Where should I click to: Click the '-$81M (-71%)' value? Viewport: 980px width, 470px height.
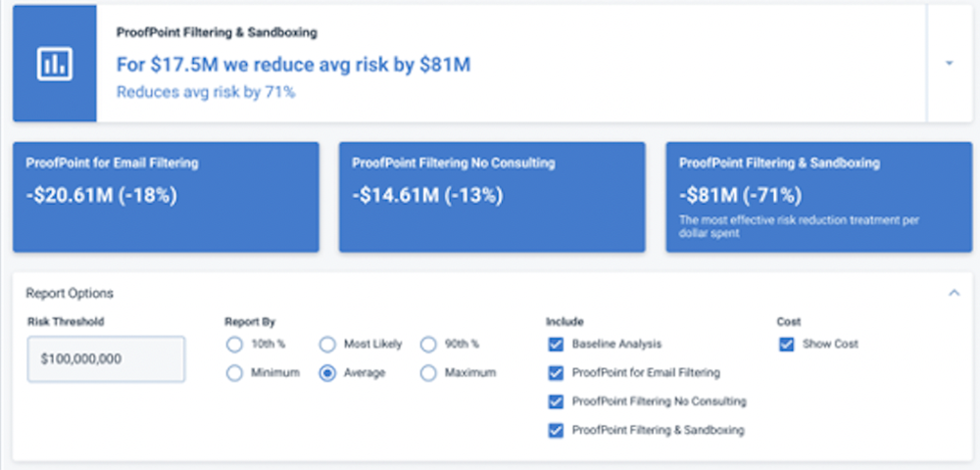click(740, 196)
